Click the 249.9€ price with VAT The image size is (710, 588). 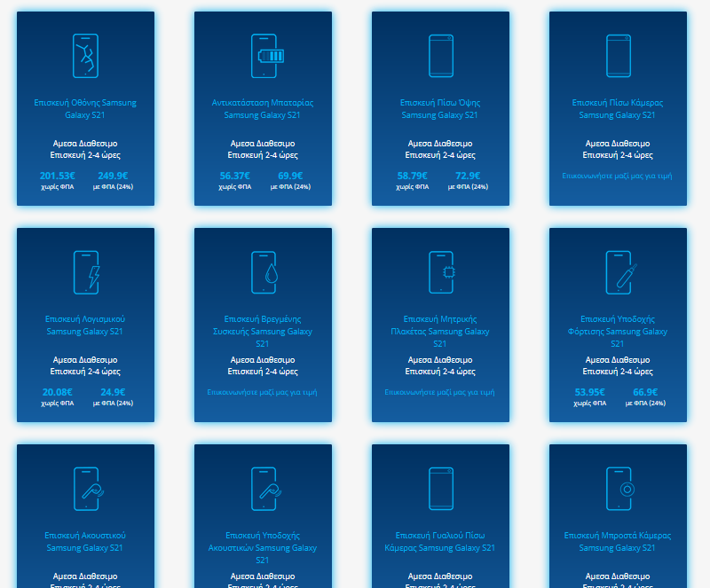[114, 176]
